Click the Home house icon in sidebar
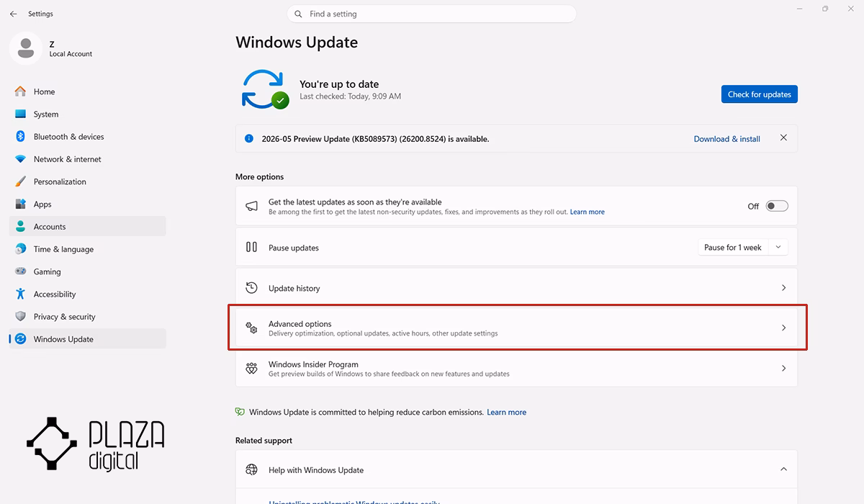 [x=20, y=91]
